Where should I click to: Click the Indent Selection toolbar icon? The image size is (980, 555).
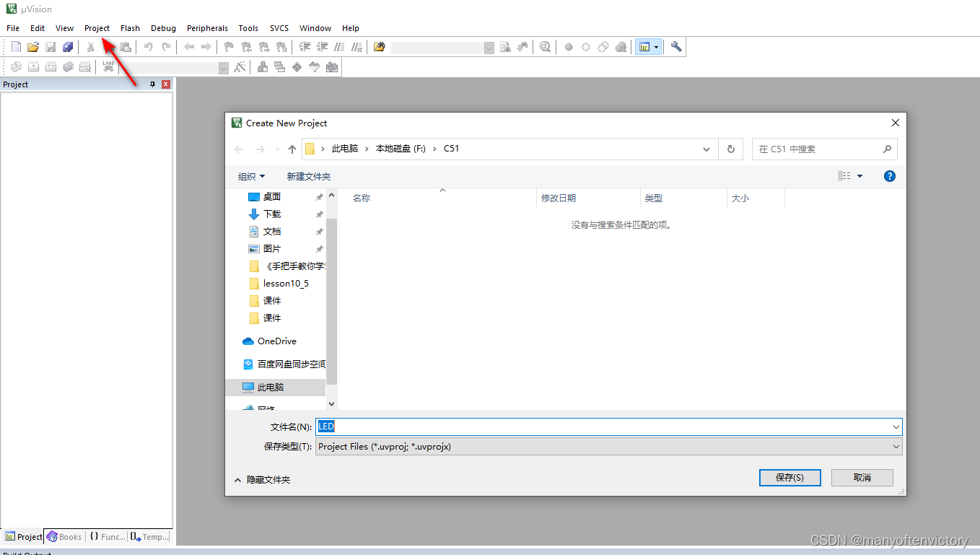pyautogui.click(x=305, y=47)
